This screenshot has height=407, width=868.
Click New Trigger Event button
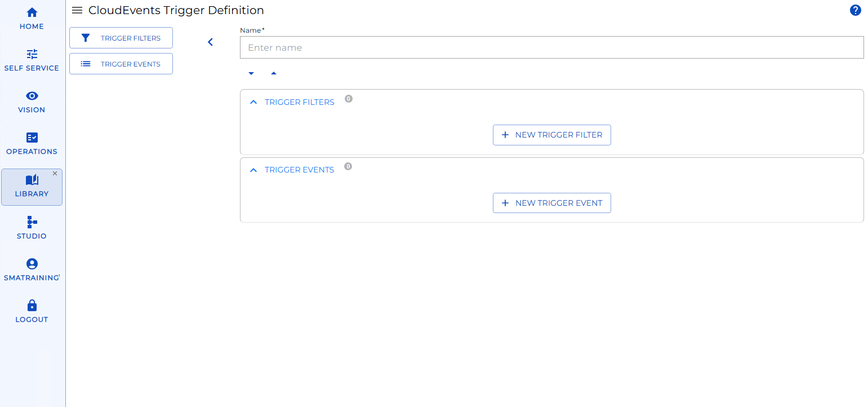click(x=551, y=203)
